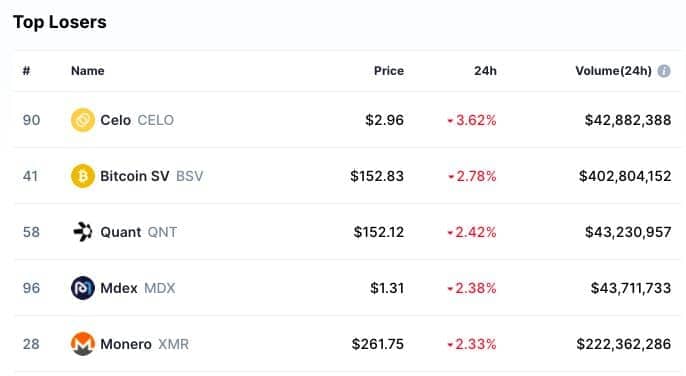
Task: Sort table by the Name column header
Action: pyautogui.click(x=88, y=71)
